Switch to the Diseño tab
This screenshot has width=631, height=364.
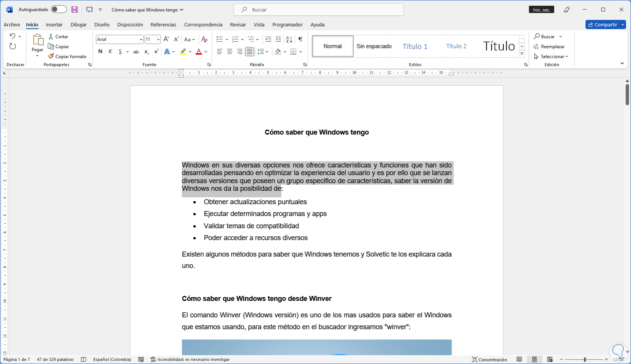[x=102, y=24]
